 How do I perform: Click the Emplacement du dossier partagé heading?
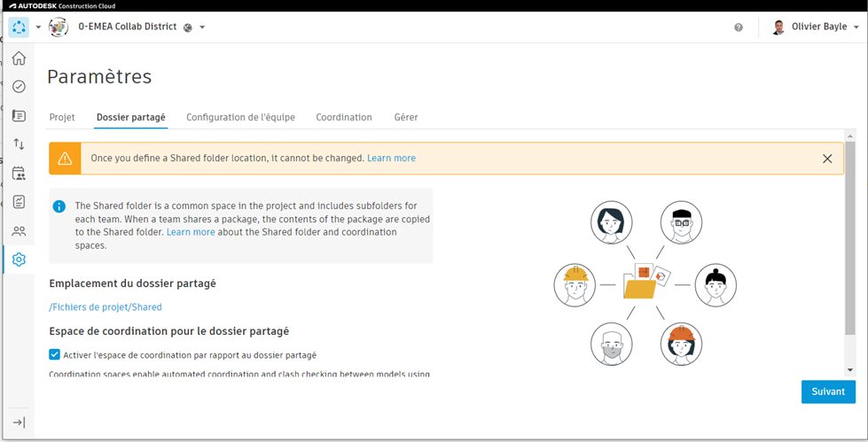click(132, 283)
